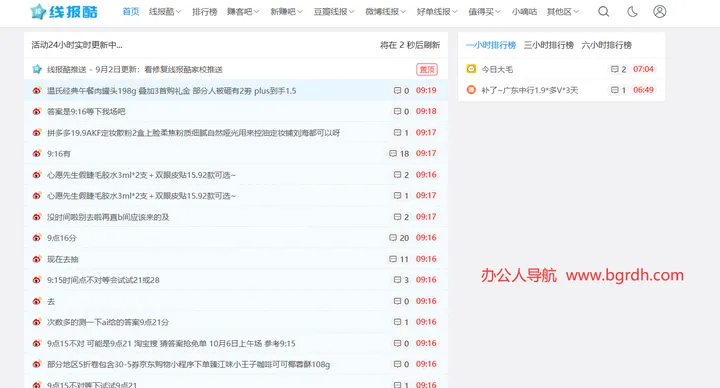Open the user account avatar icon

click(x=659, y=11)
